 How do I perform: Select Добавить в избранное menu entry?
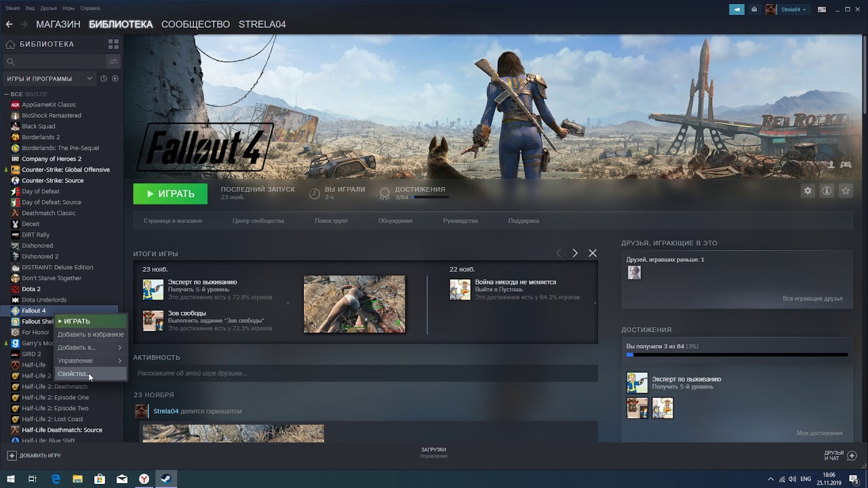pos(90,334)
